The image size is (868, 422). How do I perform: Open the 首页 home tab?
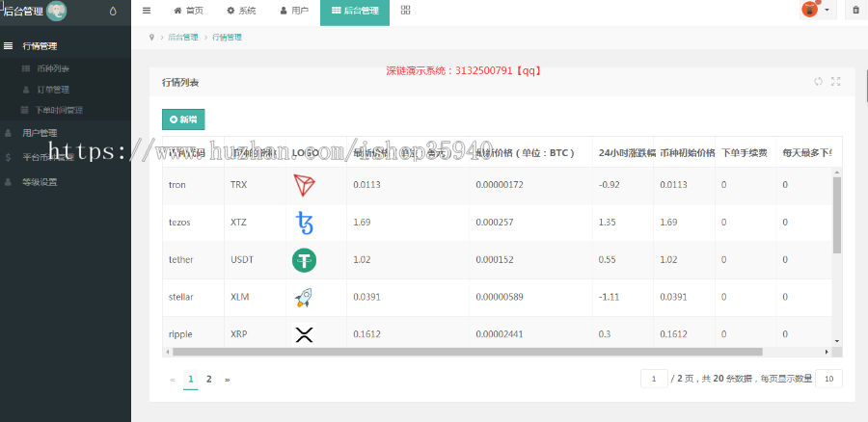click(188, 11)
